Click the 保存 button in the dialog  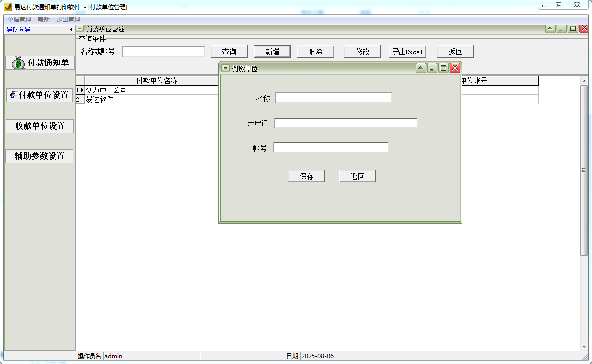[x=306, y=176]
